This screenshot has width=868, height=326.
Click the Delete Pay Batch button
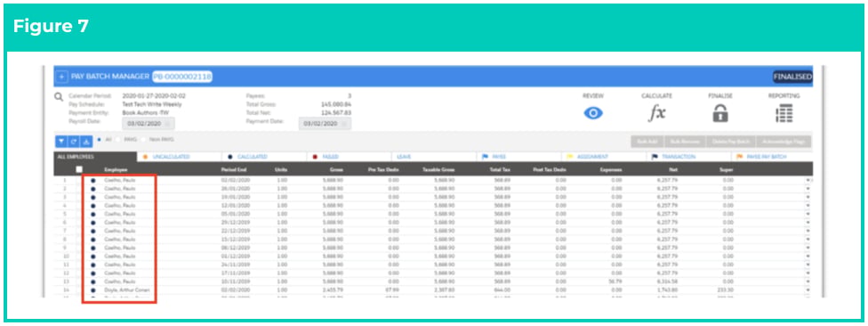(731, 142)
